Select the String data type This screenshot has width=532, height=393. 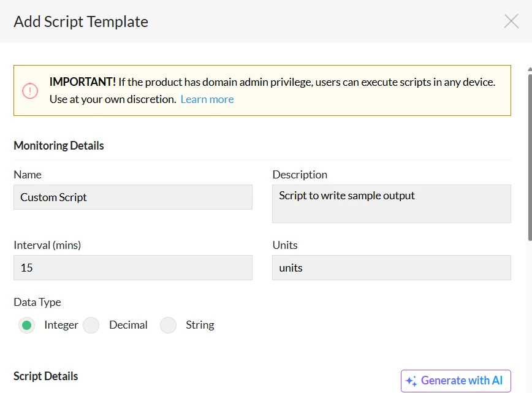click(169, 325)
